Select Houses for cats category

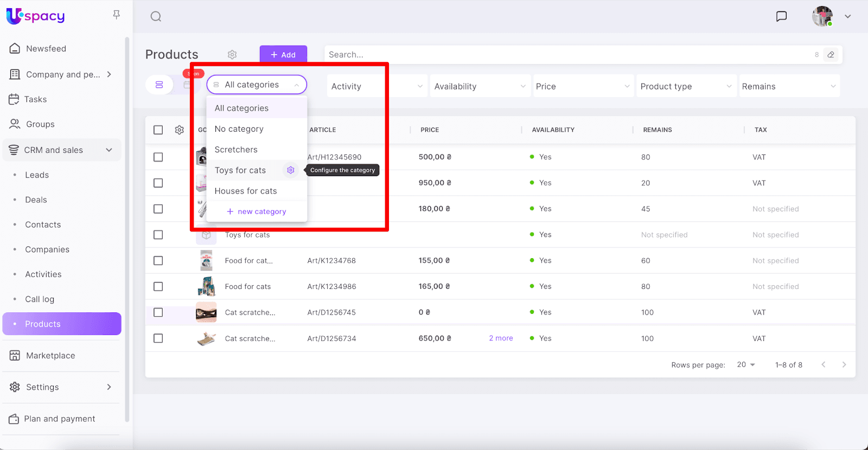[246, 191]
